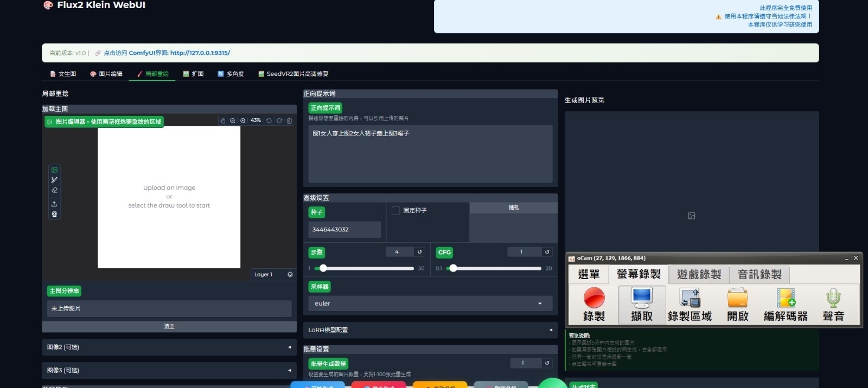
Task: Select the 螢幕錄製 tab in oCam
Action: [639, 274]
